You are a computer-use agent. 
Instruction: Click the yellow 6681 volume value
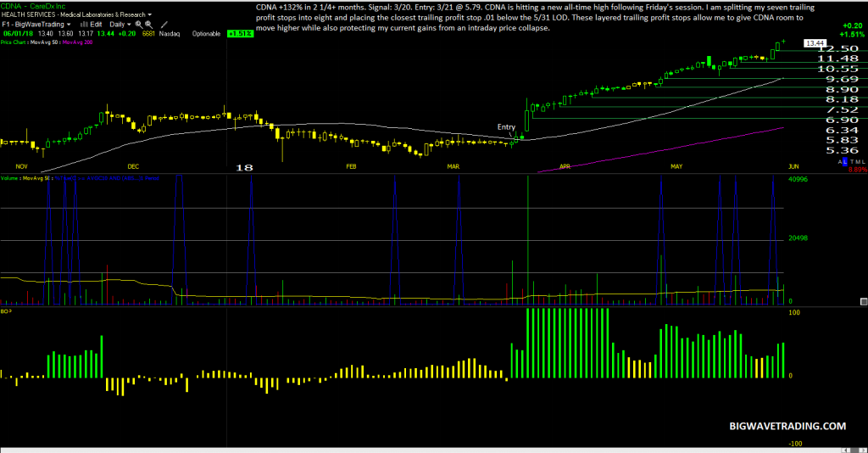tap(148, 34)
